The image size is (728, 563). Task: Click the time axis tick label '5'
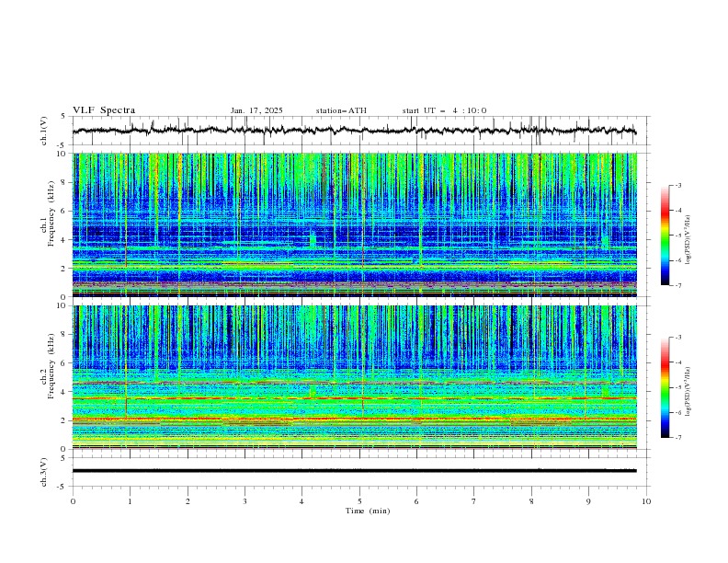359,501
